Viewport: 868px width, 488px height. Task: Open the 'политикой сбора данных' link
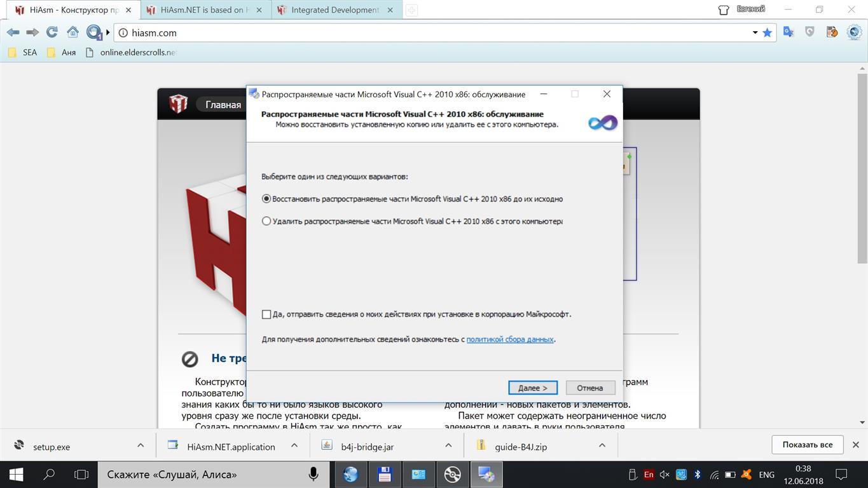point(510,339)
